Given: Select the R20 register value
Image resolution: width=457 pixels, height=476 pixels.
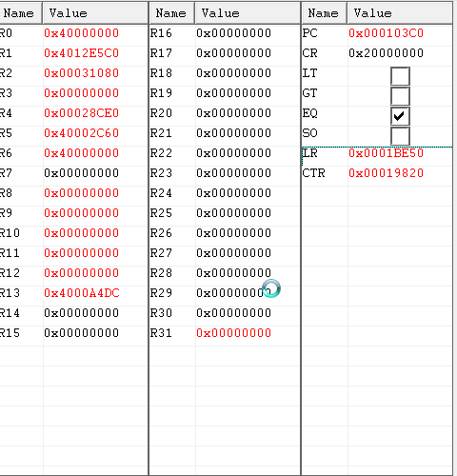Looking at the screenshot, I should coord(234,113).
